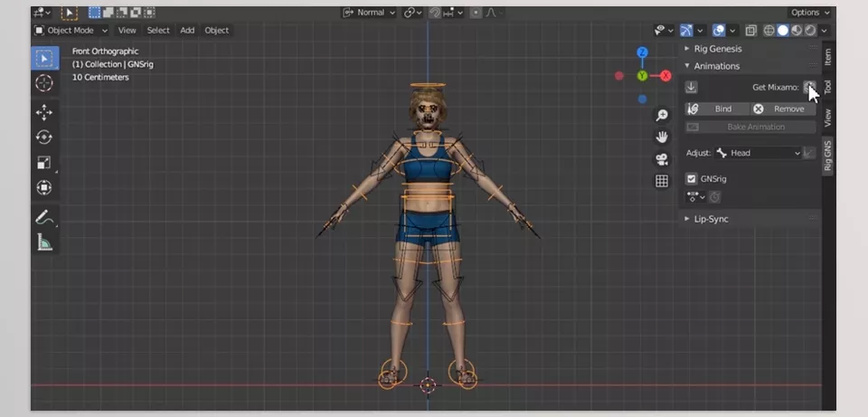868x417 pixels.
Task: Open the Adjust Head bone dropdown
Action: pos(758,153)
